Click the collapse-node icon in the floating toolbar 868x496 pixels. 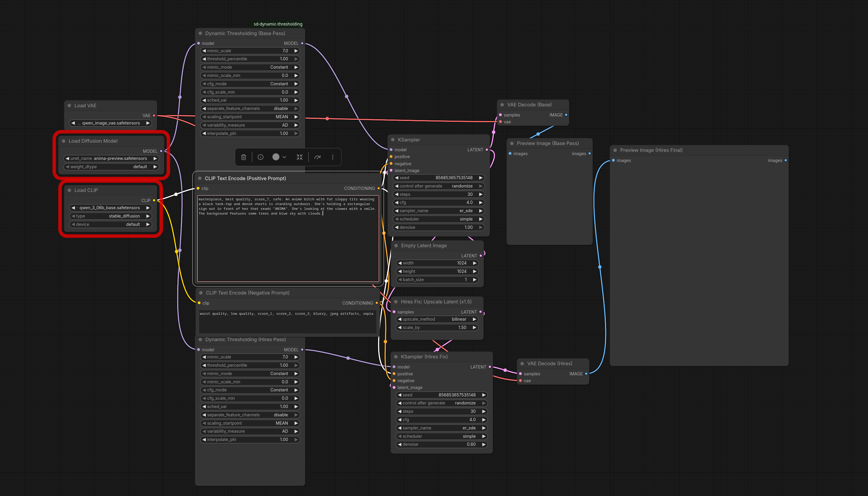coord(299,157)
